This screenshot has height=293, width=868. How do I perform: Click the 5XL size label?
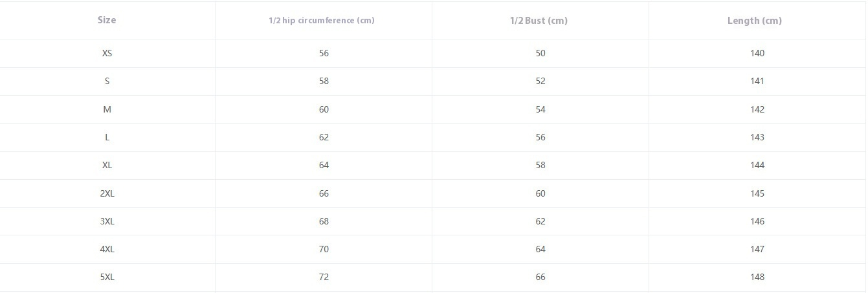(107, 277)
